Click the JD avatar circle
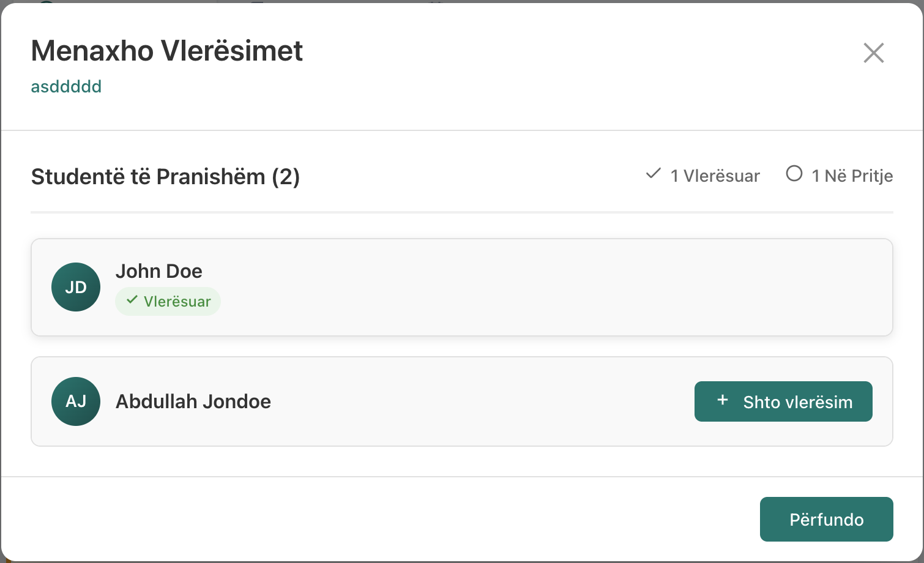The height and width of the screenshot is (563, 924). coord(76,287)
